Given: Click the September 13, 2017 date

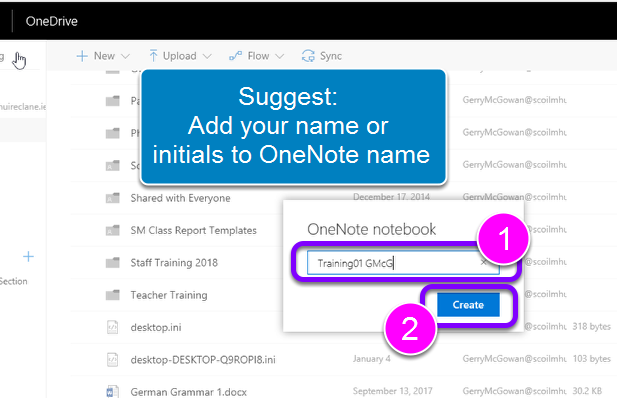Looking at the screenshot, I should pyautogui.click(x=392, y=391).
